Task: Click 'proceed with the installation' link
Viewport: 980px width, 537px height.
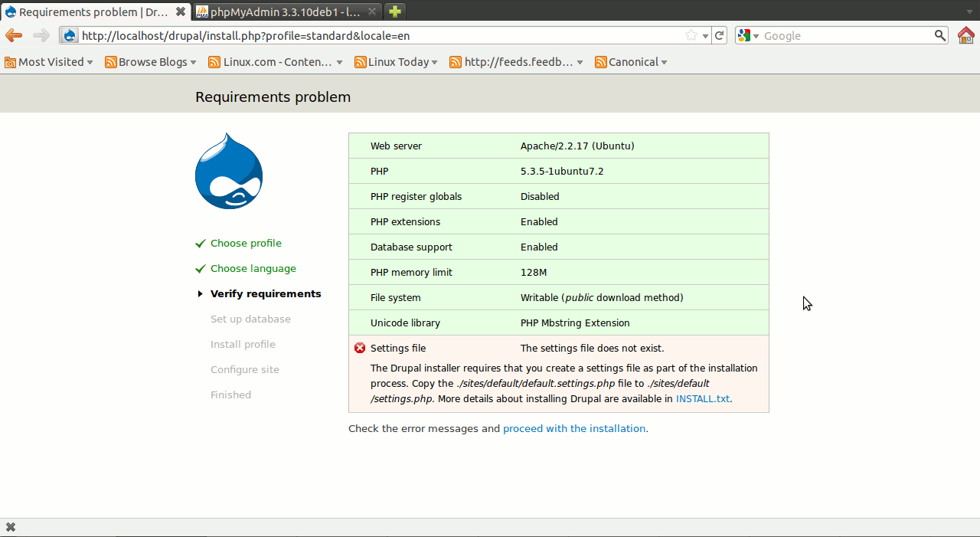Action: pos(574,429)
